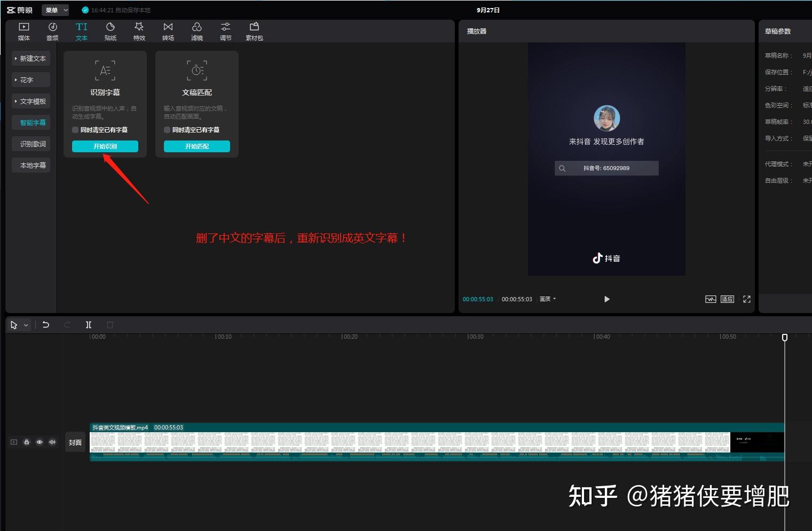Screen dimensions: 812x531
Task: Click the 保存位置 label in draft parameters
Action: tap(778, 72)
